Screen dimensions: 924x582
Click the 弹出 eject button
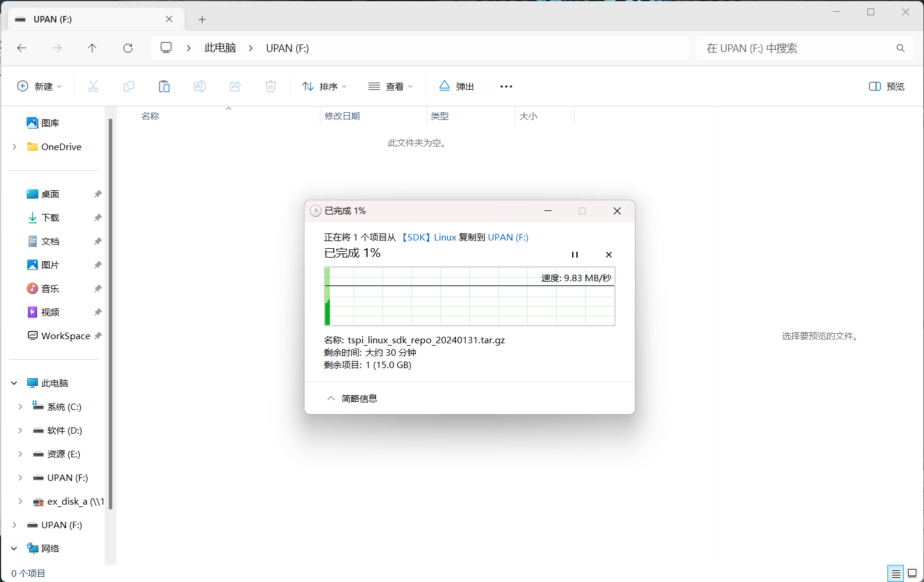[456, 86]
